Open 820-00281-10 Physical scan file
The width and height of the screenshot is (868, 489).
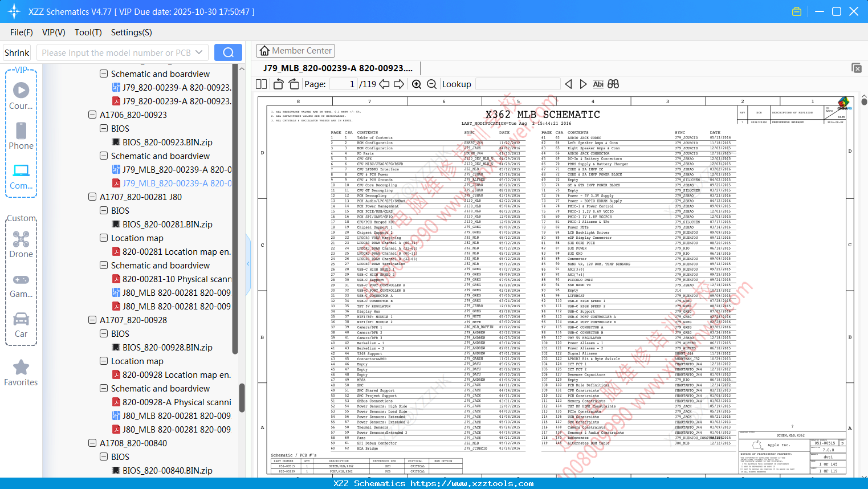pyautogui.click(x=172, y=279)
